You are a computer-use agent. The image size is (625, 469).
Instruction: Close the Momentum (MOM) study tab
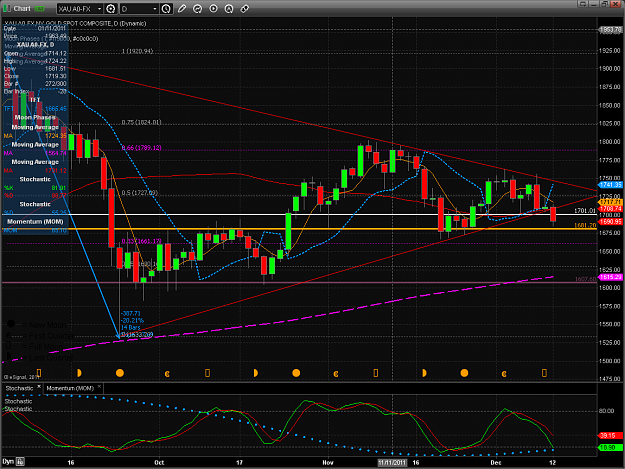99,387
